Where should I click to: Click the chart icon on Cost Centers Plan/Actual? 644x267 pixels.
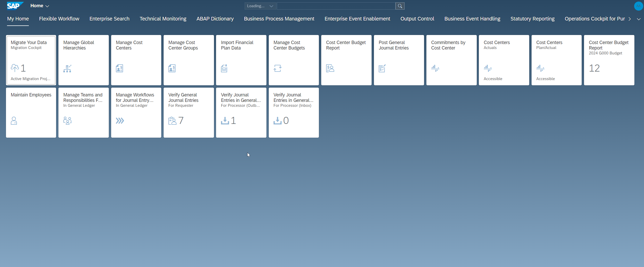[540, 68]
